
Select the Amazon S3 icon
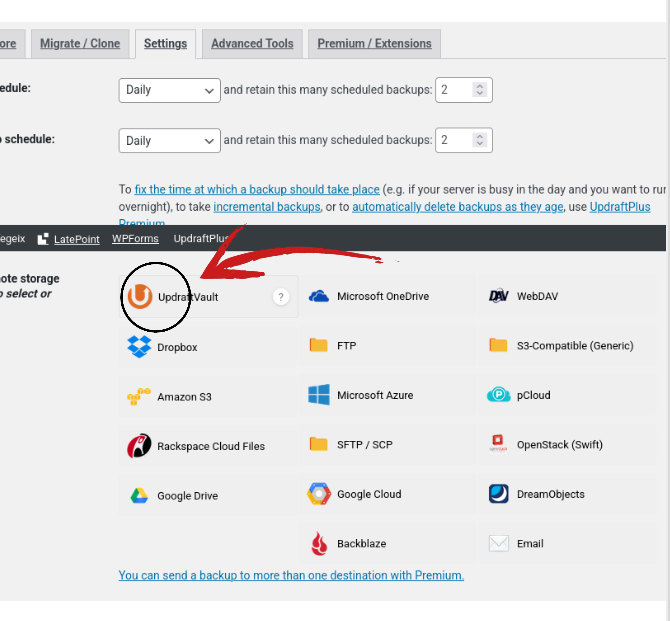(139, 397)
